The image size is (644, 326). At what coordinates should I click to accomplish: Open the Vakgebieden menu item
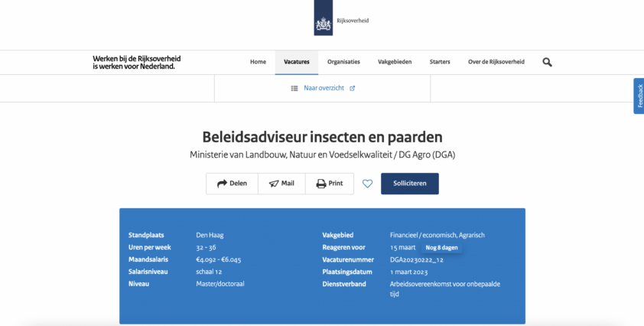395,62
